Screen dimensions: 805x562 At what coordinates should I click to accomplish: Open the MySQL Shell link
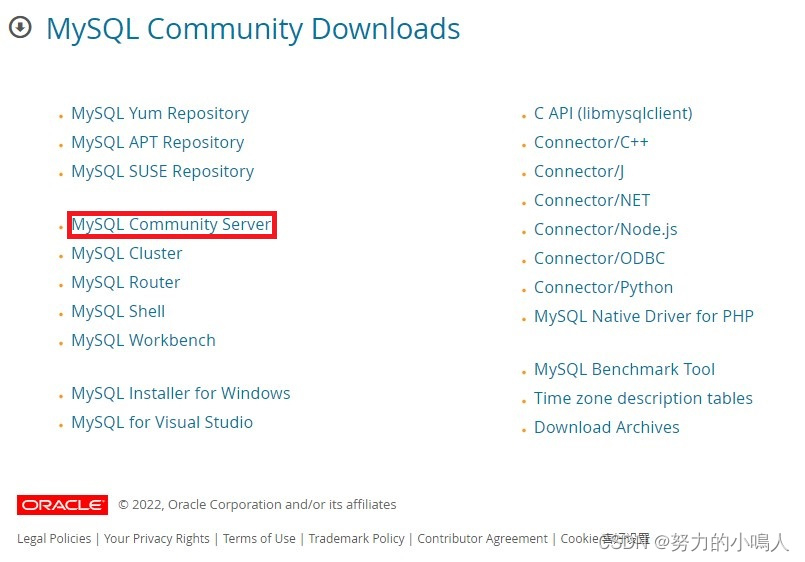pyautogui.click(x=118, y=312)
